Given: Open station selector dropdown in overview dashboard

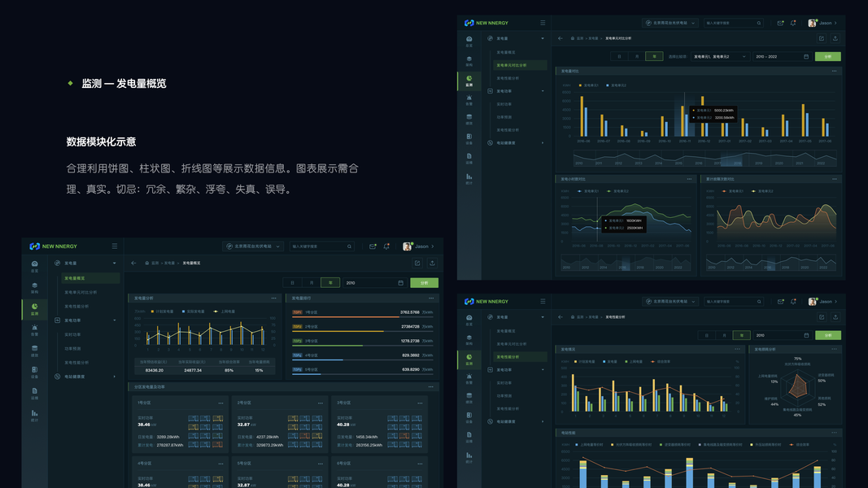Looking at the screenshot, I should 254,246.
